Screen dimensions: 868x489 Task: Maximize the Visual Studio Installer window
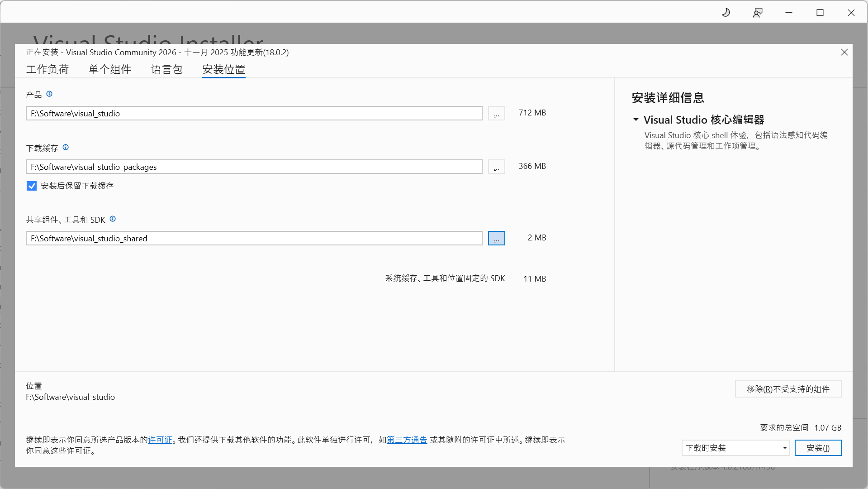[x=820, y=13]
